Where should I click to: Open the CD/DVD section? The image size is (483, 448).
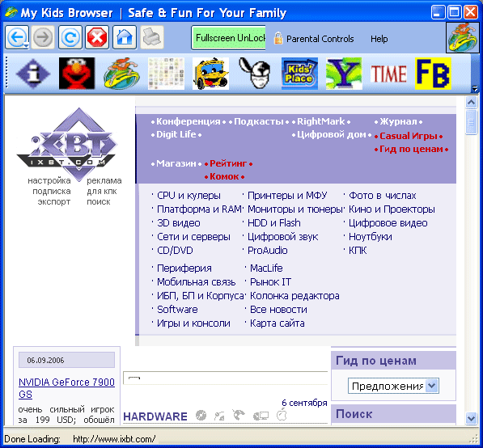coord(175,251)
